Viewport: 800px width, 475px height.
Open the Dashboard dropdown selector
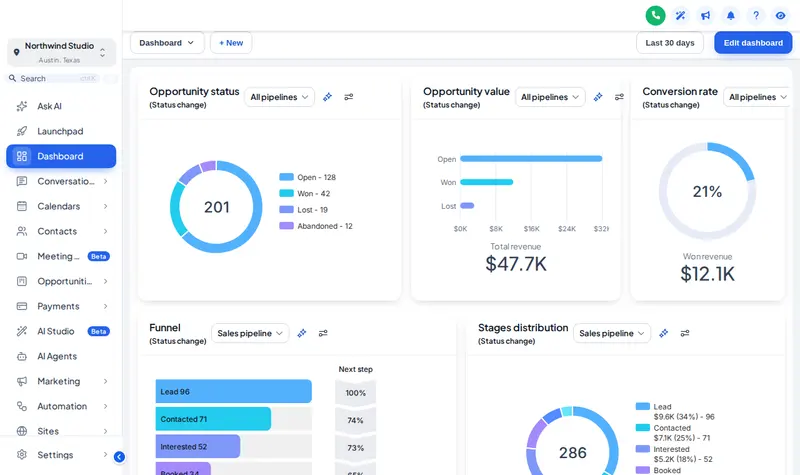[x=167, y=43]
